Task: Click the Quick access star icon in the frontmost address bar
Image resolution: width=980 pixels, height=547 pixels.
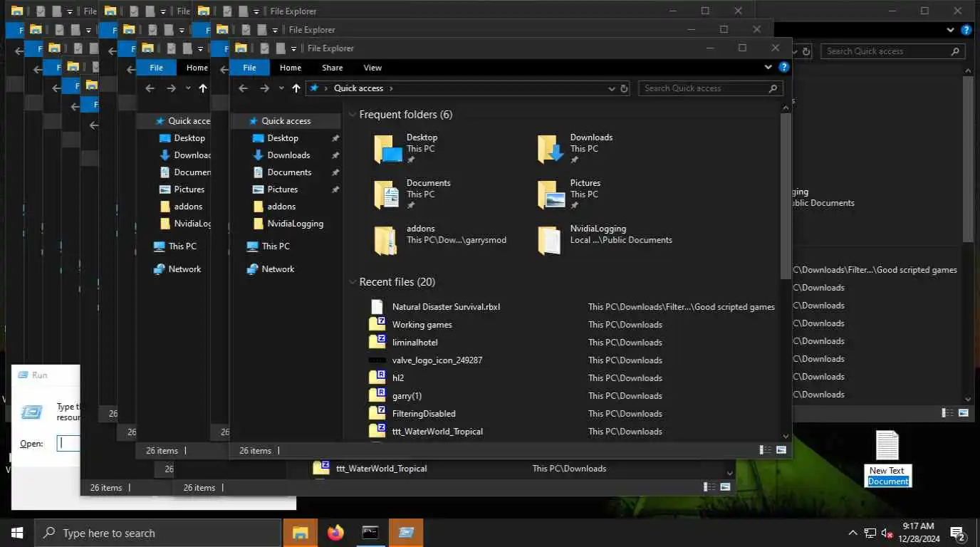Action: point(314,88)
